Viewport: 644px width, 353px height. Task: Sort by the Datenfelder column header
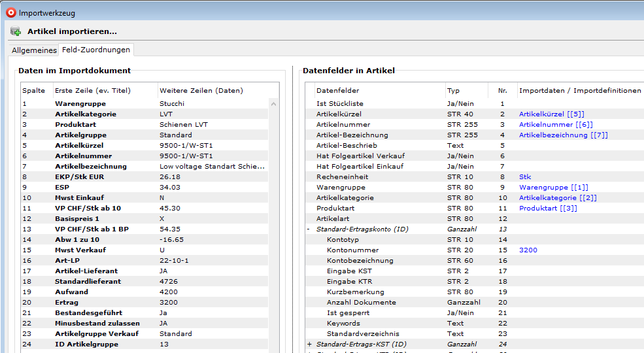337,91
